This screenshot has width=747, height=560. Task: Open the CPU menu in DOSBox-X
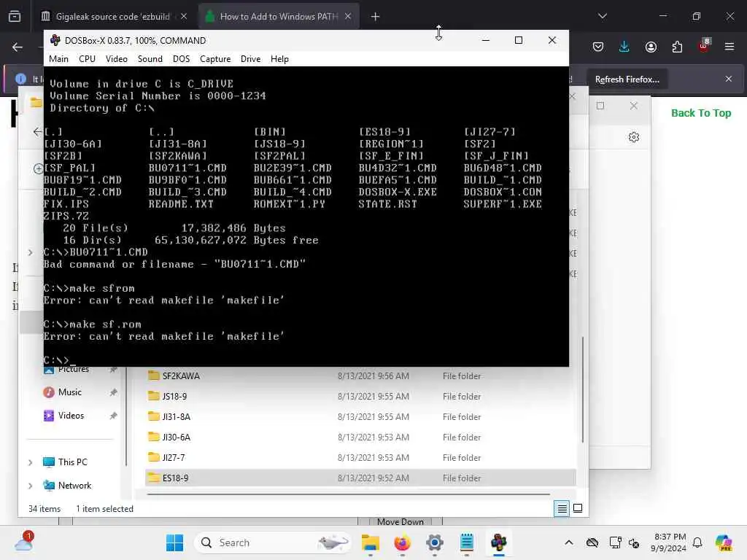coord(88,59)
